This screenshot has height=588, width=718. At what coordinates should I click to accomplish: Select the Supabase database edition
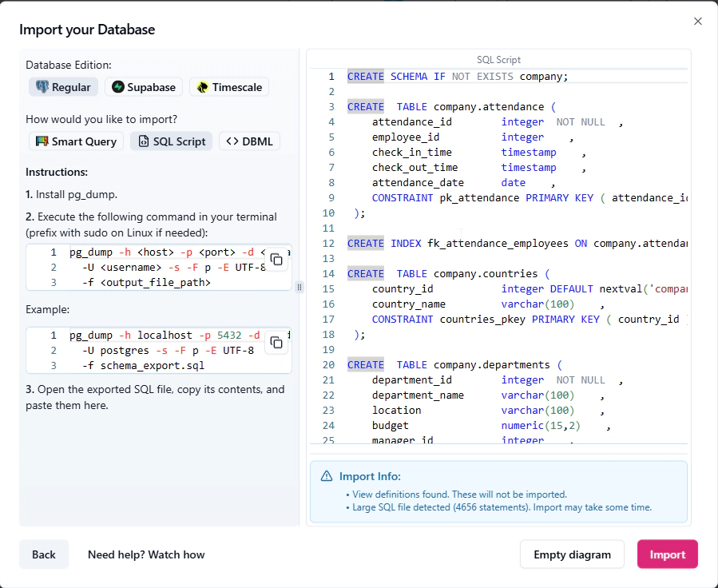coord(144,87)
